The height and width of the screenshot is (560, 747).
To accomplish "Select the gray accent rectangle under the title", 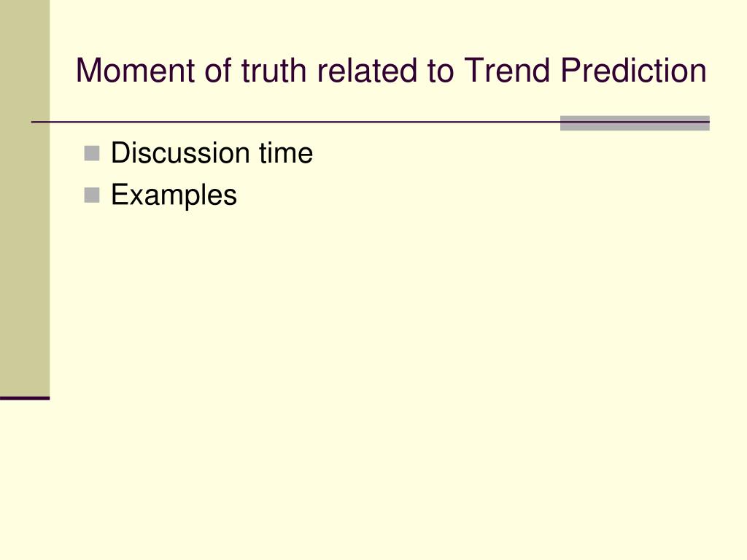I will (635, 122).
